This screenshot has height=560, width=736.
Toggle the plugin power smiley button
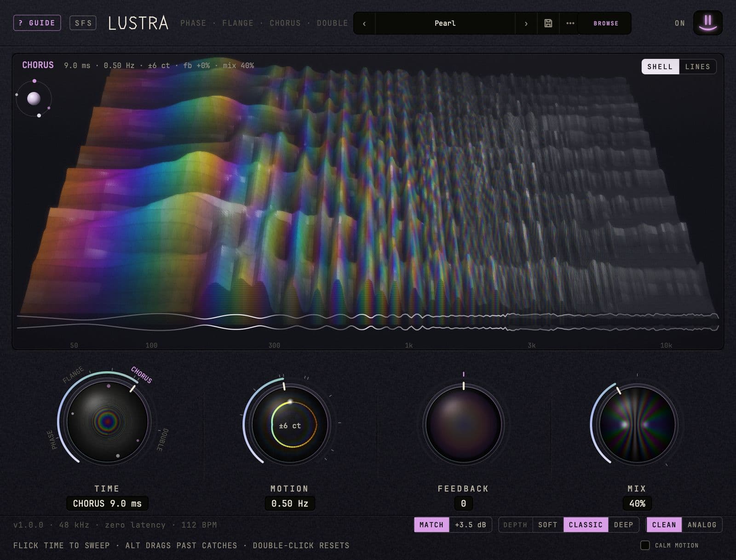pos(708,23)
